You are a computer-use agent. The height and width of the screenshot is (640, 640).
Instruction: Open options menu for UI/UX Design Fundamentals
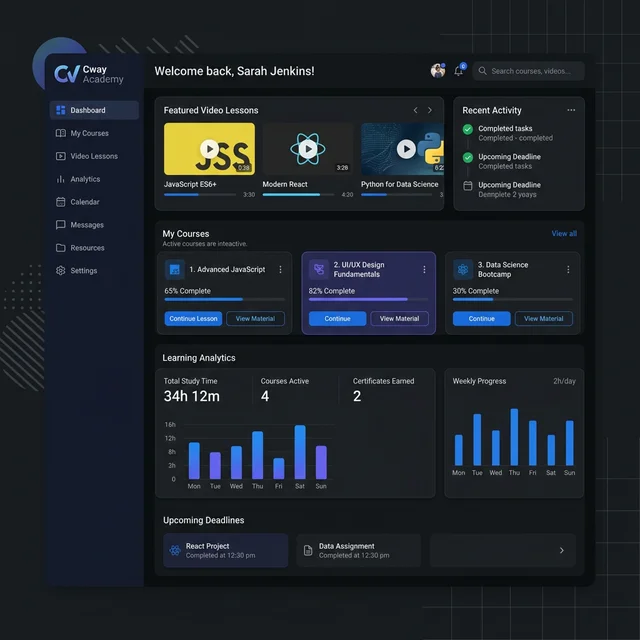point(424,269)
